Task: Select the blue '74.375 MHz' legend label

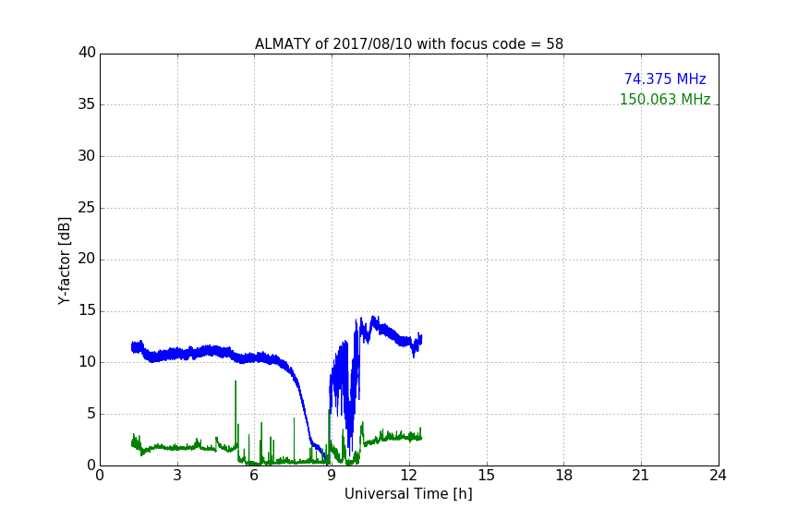Action: coord(665,79)
